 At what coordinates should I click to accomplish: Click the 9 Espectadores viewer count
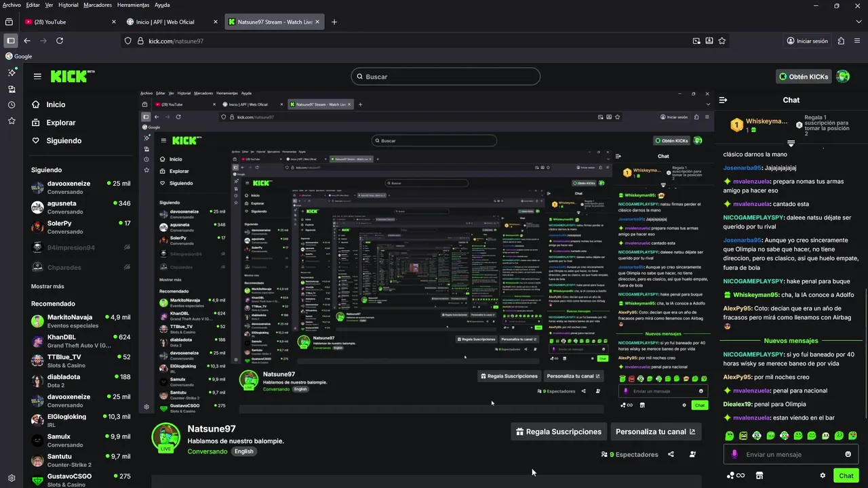tap(629, 455)
